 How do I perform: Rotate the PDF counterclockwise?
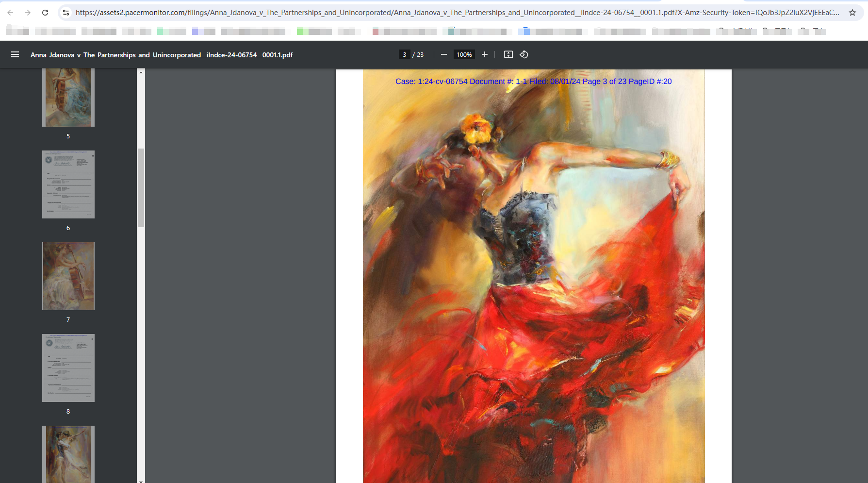point(524,54)
